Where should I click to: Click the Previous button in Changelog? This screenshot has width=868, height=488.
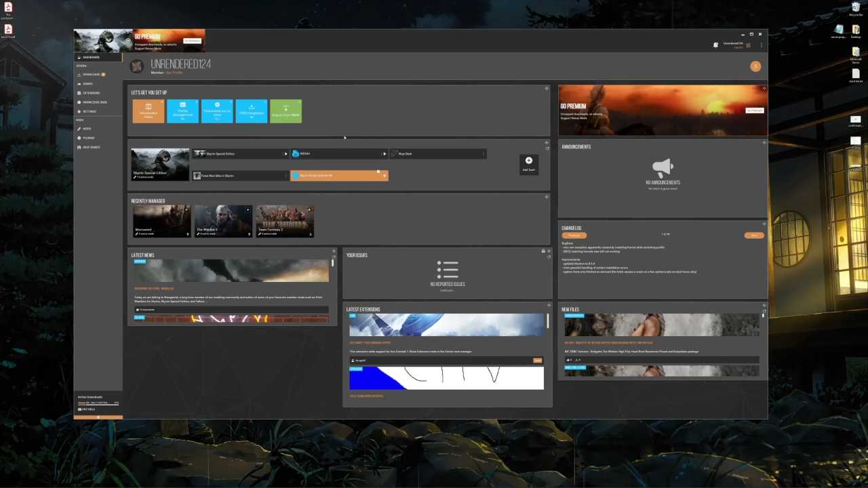574,235
